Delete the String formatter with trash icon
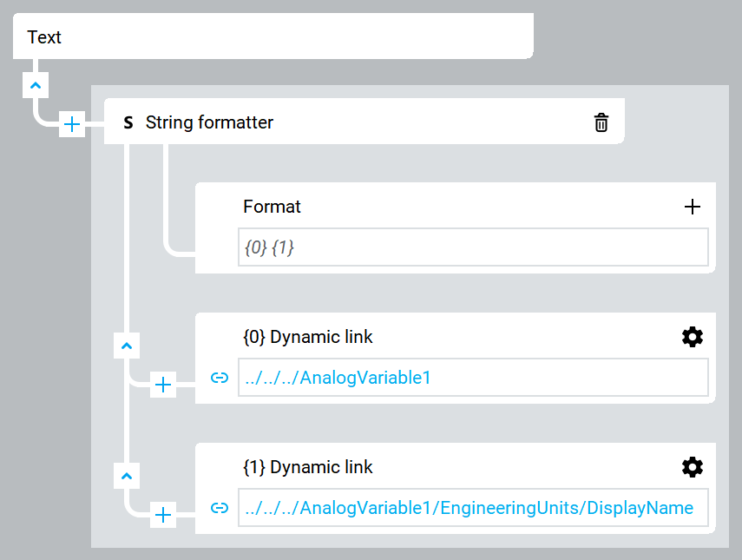The image size is (742, 560). click(601, 122)
